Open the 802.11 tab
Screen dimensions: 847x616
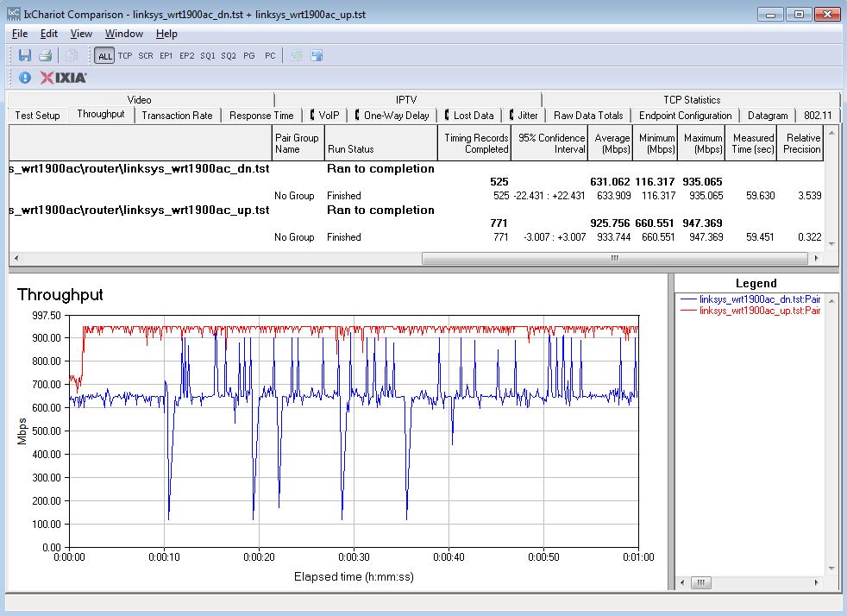[x=818, y=115]
